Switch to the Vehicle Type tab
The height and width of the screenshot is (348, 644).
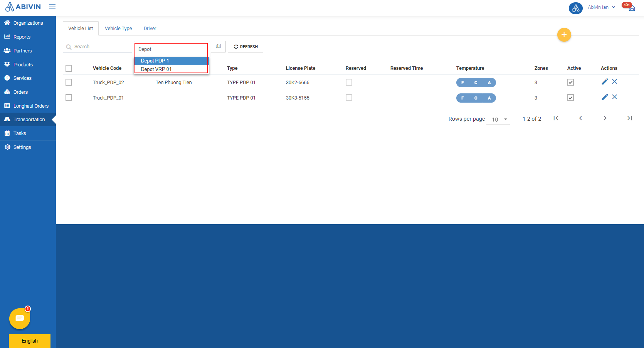[x=118, y=29]
